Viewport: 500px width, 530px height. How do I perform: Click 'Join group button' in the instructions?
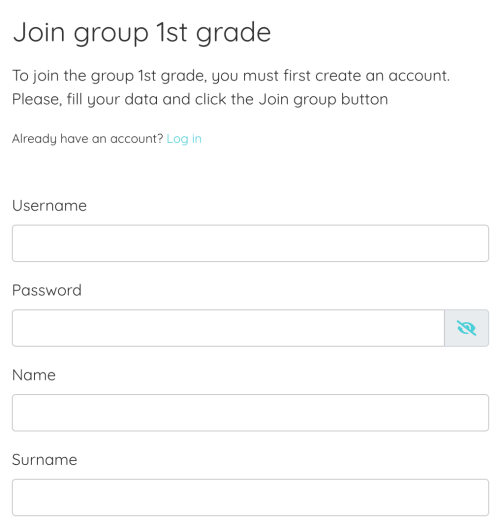[x=323, y=99]
